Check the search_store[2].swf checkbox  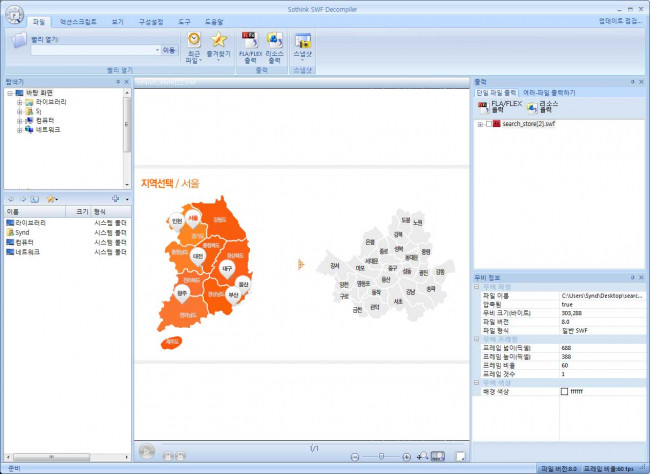[488, 124]
